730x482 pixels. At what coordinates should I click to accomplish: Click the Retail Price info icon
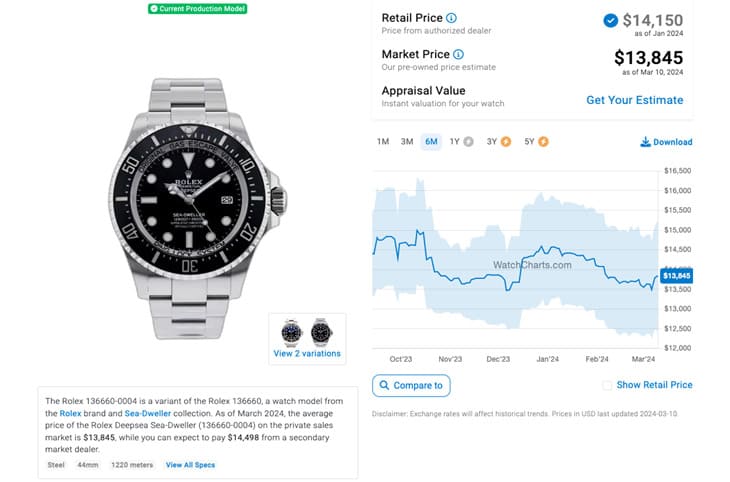pos(451,18)
